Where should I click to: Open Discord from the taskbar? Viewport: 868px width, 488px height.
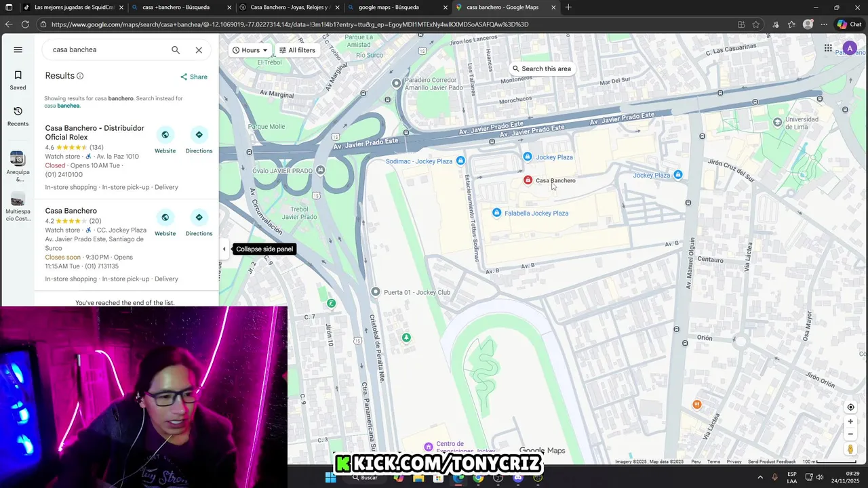coord(518,478)
